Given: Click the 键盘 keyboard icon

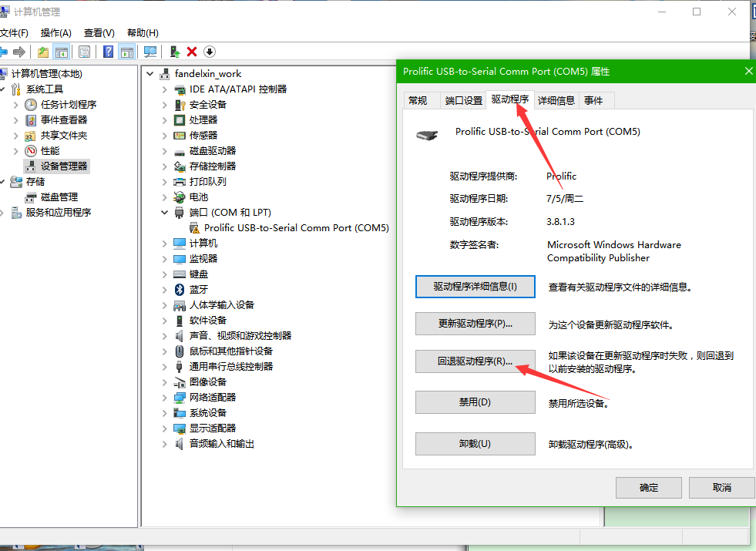Looking at the screenshot, I should pos(180,274).
